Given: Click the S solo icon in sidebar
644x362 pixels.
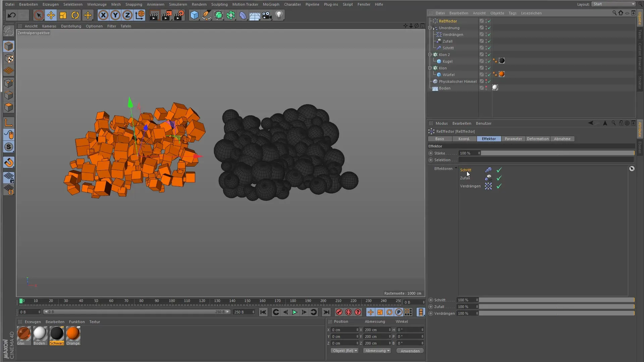Looking at the screenshot, I should click(9, 147).
